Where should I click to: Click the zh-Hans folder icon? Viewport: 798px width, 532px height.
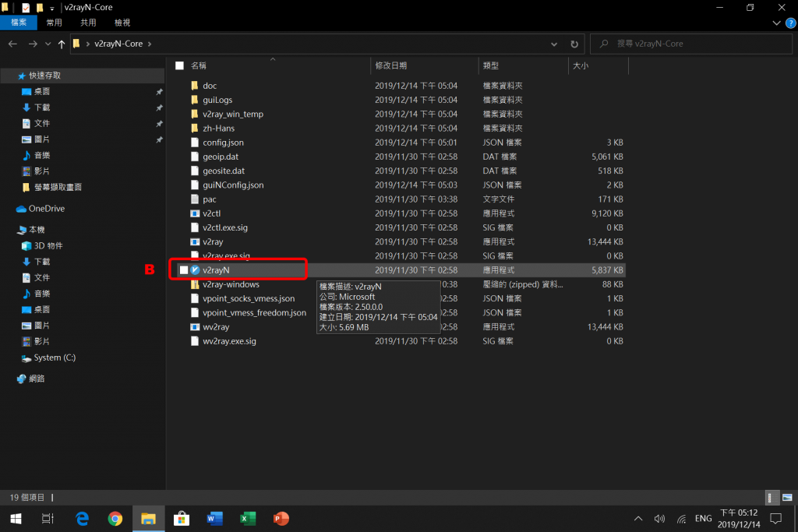coord(195,129)
